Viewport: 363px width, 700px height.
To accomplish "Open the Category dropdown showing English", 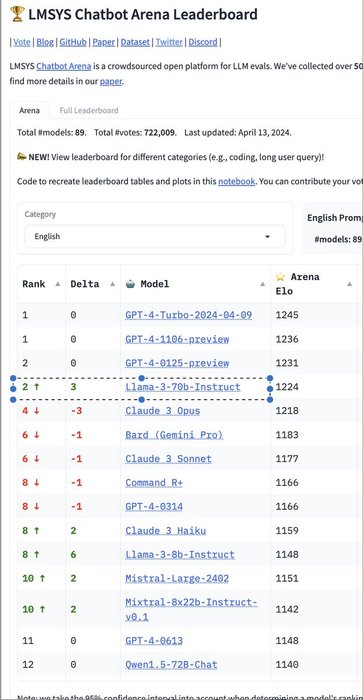I will coord(155,237).
